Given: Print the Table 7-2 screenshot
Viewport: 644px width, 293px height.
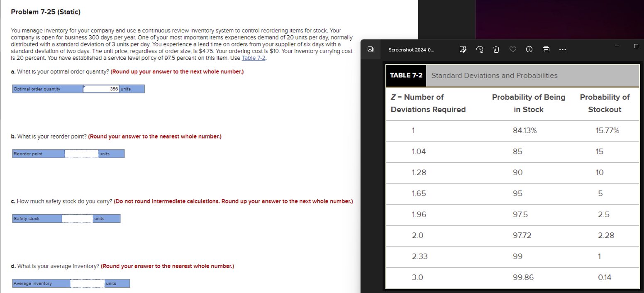Looking at the screenshot, I should [x=546, y=49].
